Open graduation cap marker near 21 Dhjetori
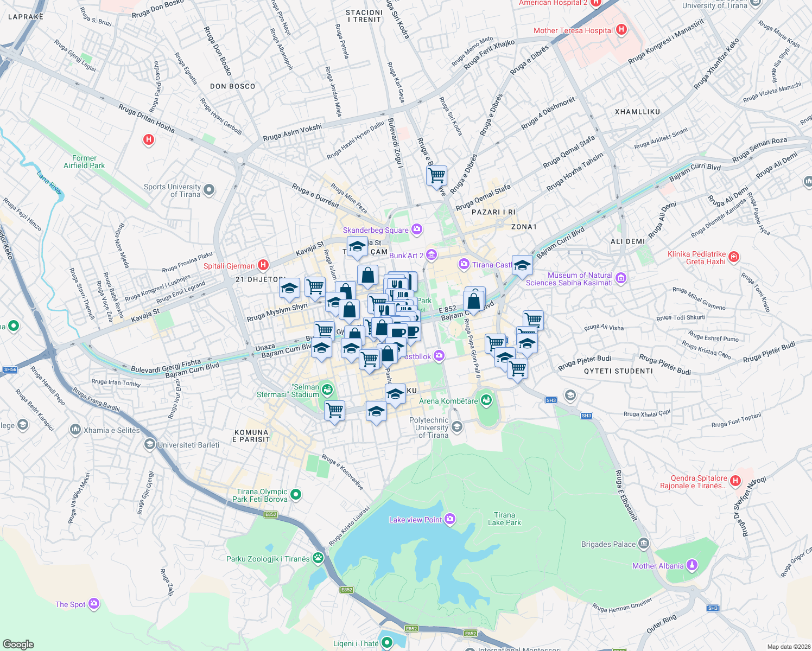This screenshot has height=651, width=812. point(290,288)
